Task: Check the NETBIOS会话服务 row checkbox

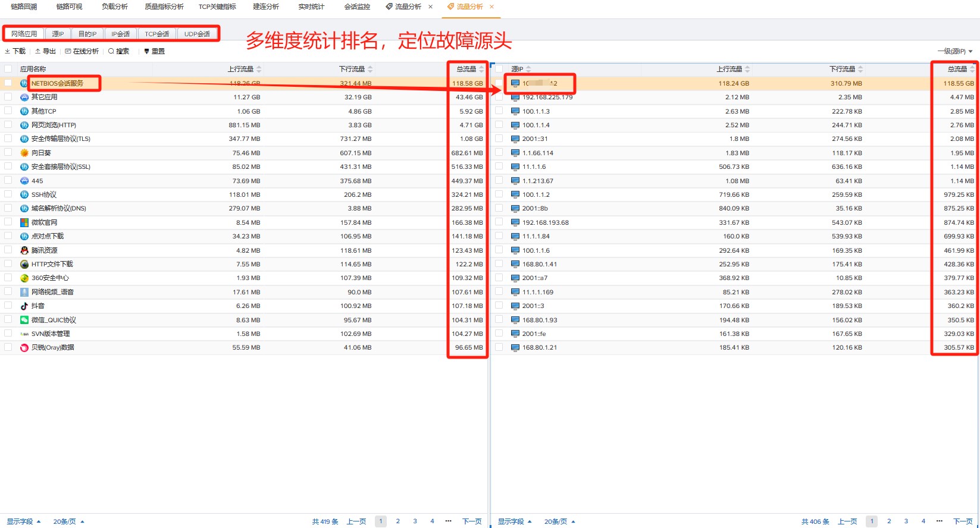Action: 8,83
